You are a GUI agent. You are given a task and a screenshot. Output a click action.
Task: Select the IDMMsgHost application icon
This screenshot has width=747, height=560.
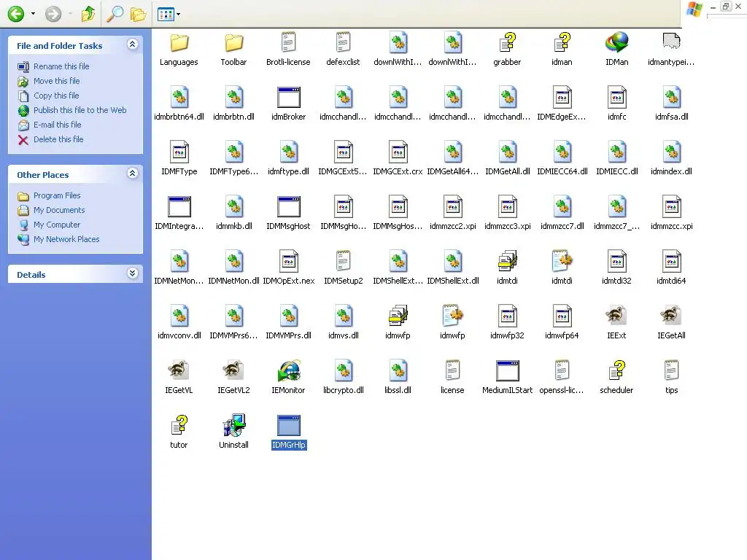tap(288, 214)
